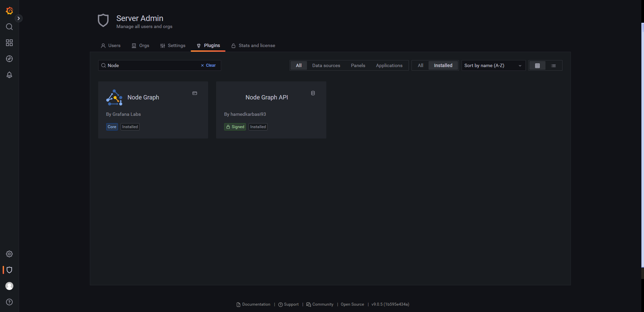The height and width of the screenshot is (312, 644).
Task: Click the panel type icon on Node Graph card
Action: pyautogui.click(x=195, y=93)
